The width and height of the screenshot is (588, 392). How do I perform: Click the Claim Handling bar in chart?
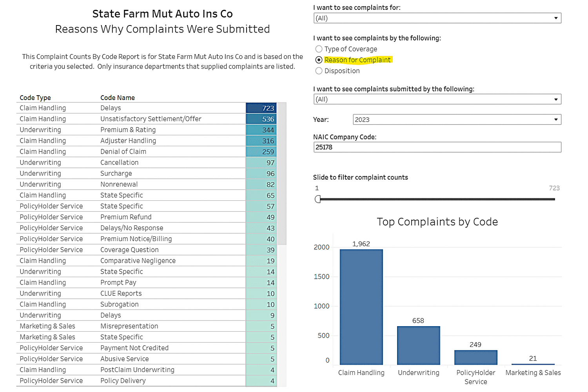(361, 307)
